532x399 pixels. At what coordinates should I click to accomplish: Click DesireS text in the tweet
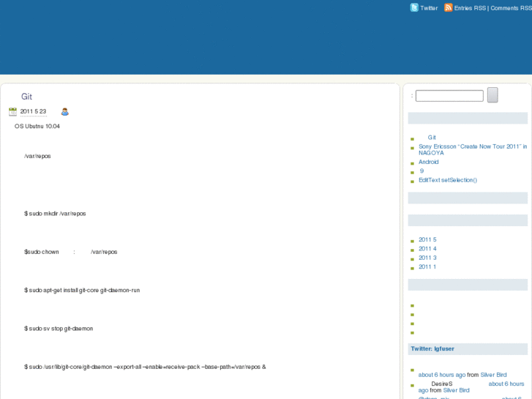pyautogui.click(x=442, y=384)
